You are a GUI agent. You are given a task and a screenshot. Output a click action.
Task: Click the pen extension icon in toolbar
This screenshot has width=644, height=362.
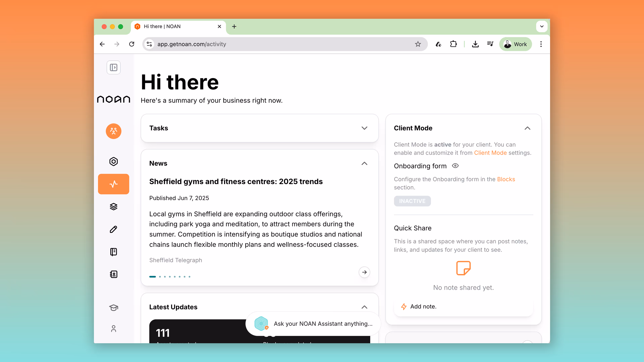[x=438, y=44]
